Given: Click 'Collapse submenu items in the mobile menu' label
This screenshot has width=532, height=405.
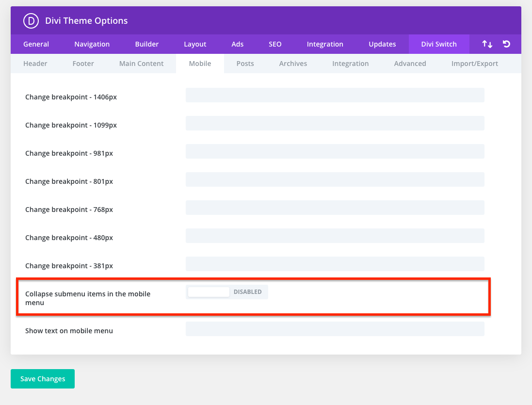Looking at the screenshot, I should [x=88, y=298].
